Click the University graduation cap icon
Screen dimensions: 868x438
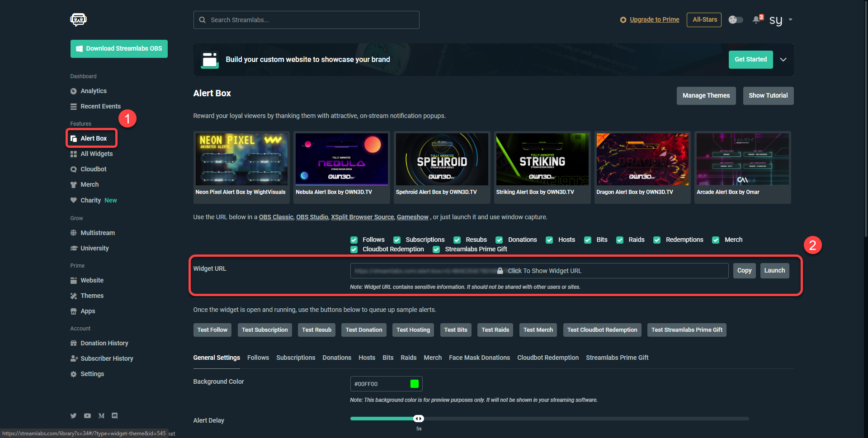pos(74,248)
